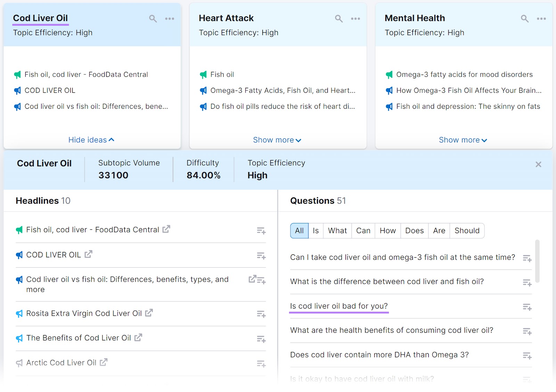
Task: Expand Heart Attack card with Show more
Action: coord(277,140)
